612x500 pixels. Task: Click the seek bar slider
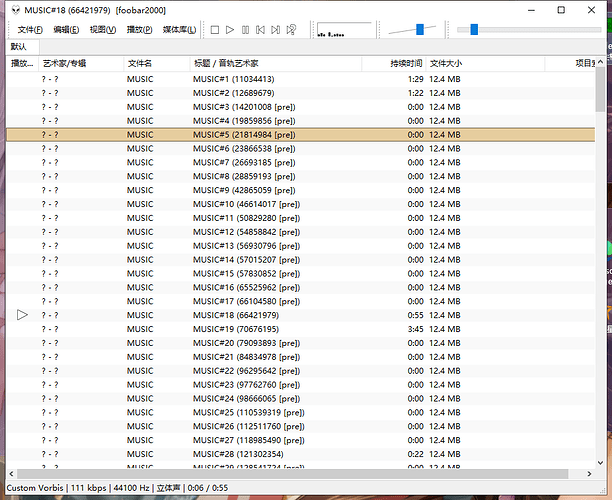click(474, 29)
